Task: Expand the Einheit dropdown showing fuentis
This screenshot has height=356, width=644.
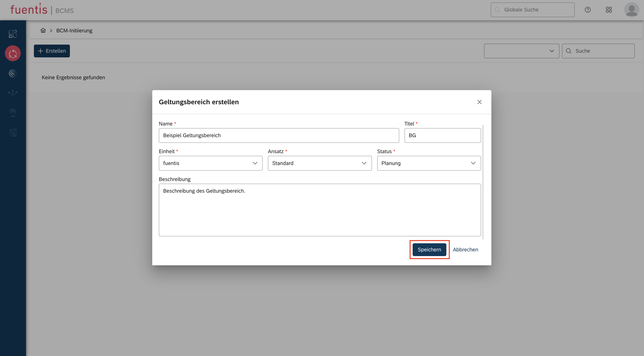Action: [210, 163]
